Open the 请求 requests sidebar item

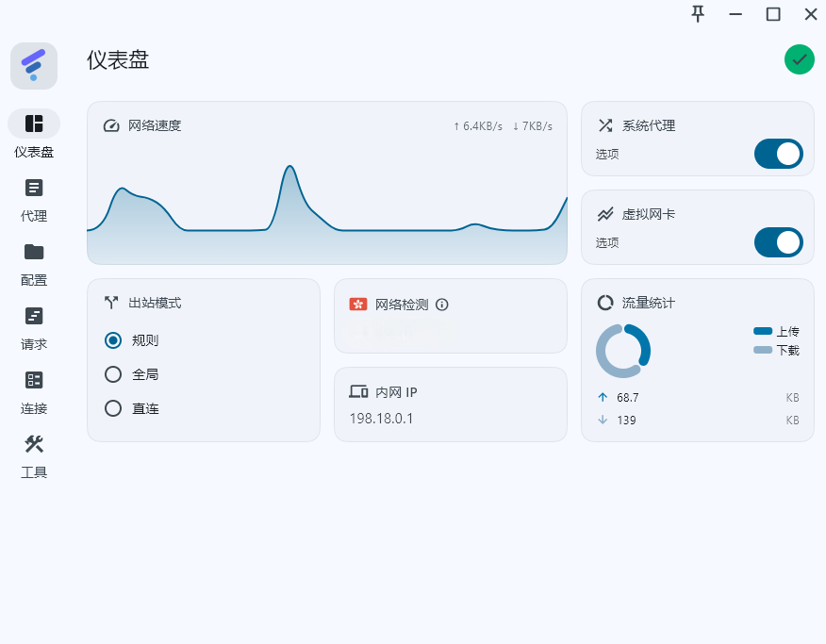click(34, 329)
